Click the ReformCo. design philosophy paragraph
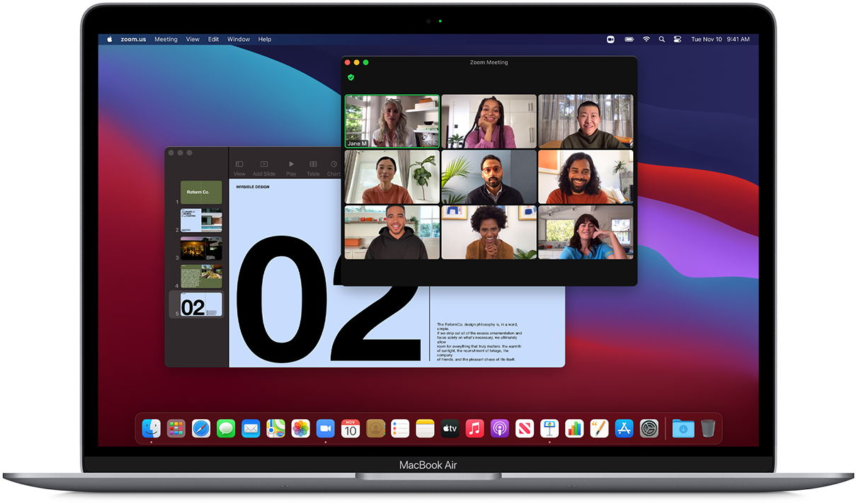 pyautogui.click(x=479, y=342)
